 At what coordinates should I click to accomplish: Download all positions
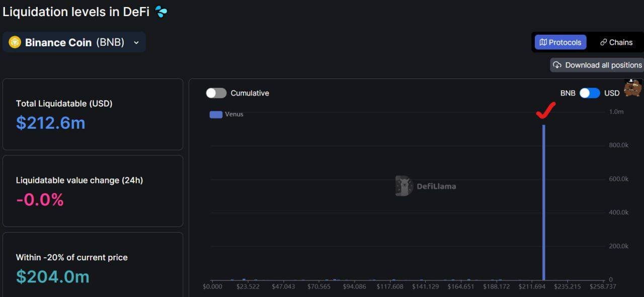click(x=597, y=65)
